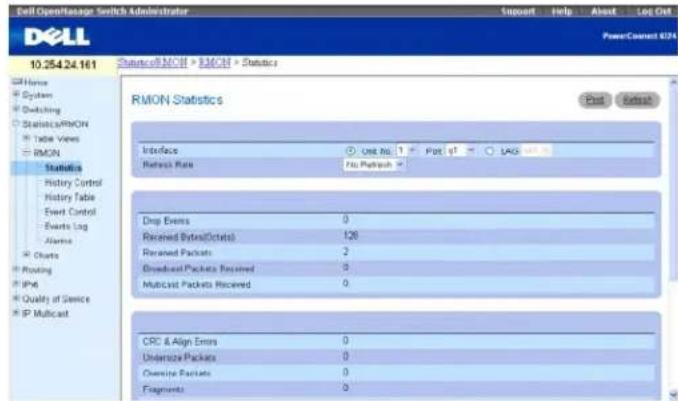This screenshot has width=678, height=401.
Task: Click the CRC & Align Errors label
Action: 180,342
